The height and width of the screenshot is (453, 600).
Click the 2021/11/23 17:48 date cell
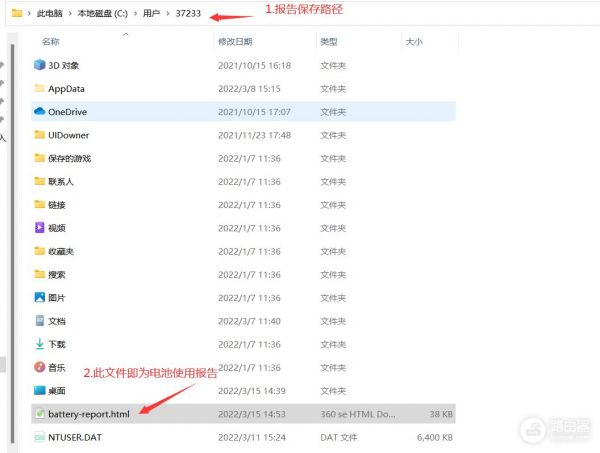[254, 135]
